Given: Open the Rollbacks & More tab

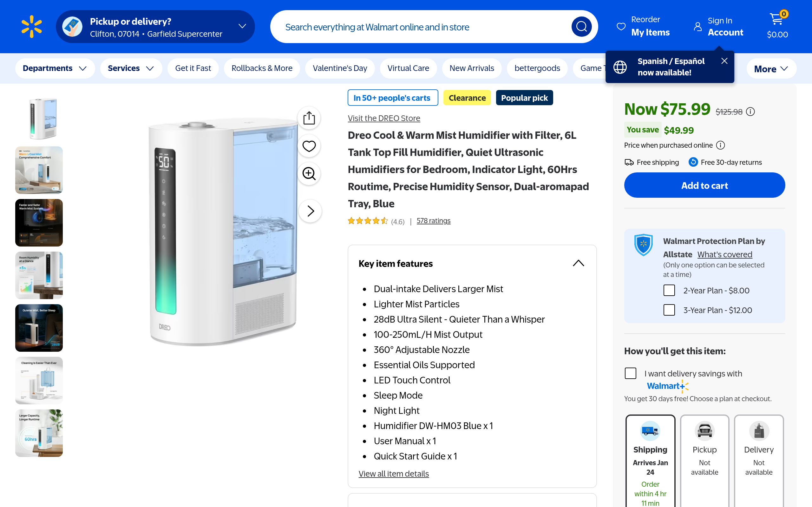Looking at the screenshot, I should click(262, 68).
